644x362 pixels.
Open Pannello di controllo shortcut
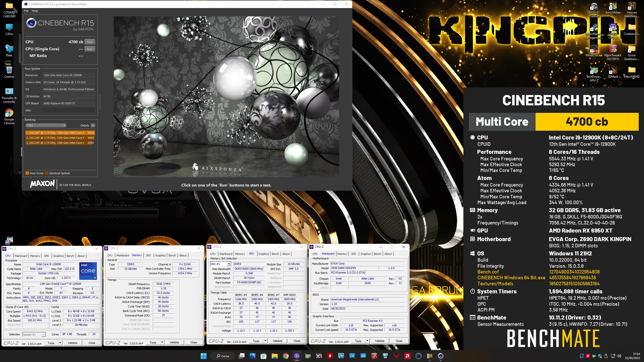tap(9, 96)
